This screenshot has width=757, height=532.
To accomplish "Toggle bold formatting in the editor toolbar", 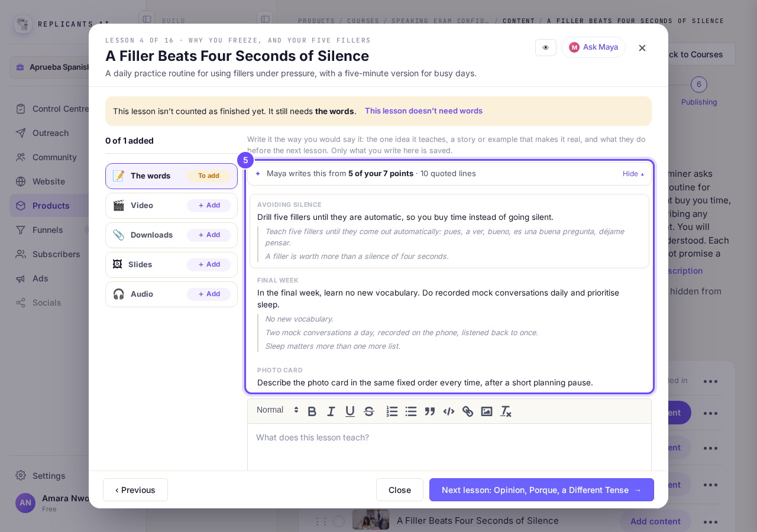I will (312, 411).
